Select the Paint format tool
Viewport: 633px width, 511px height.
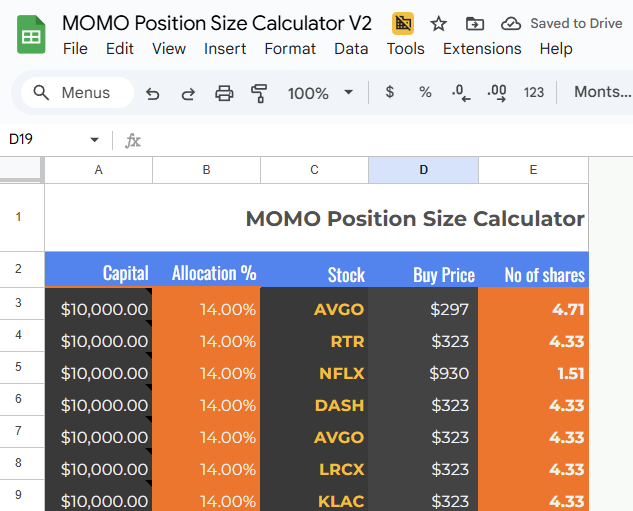259,93
